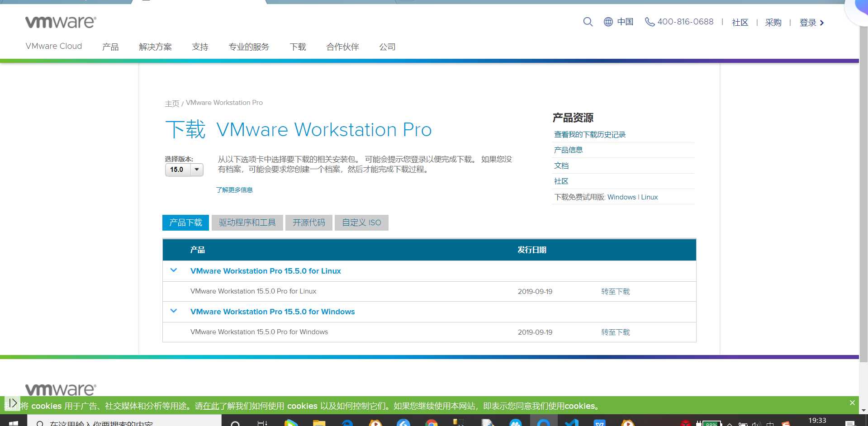Collapse the Workstation Pro 15.5.0 for Linux row
Viewport: 868px width, 426px height.
click(174, 270)
